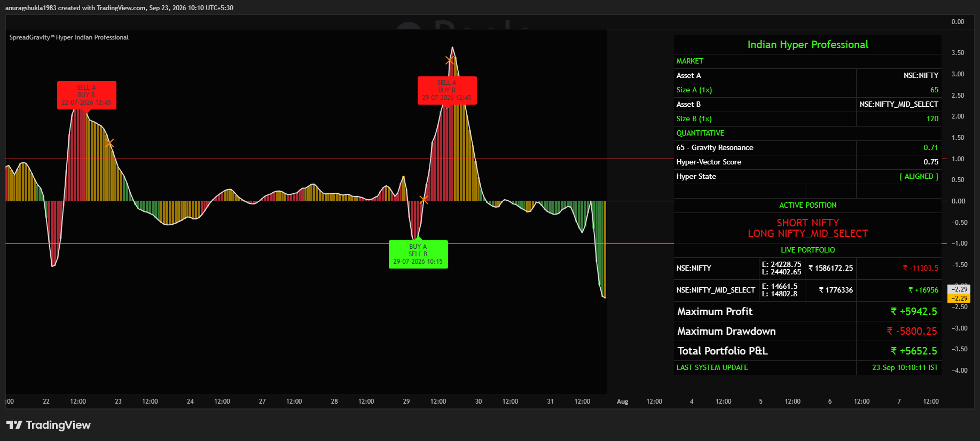Click the entry price E: 14661.5
980x441 pixels.
[780, 286]
